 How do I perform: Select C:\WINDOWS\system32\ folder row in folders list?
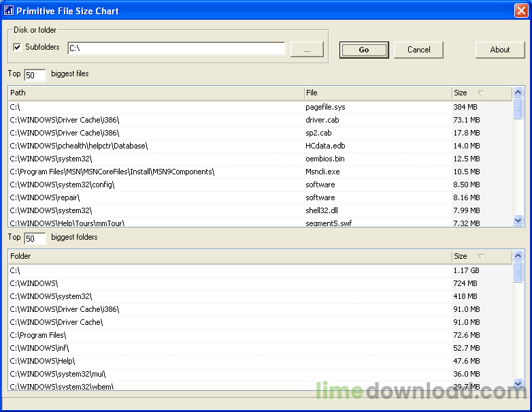[261, 296]
